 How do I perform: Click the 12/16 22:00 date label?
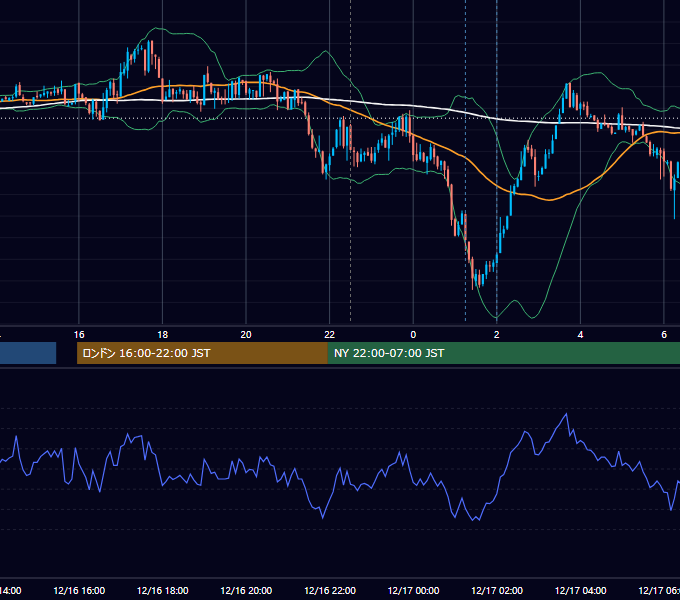click(330, 591)
